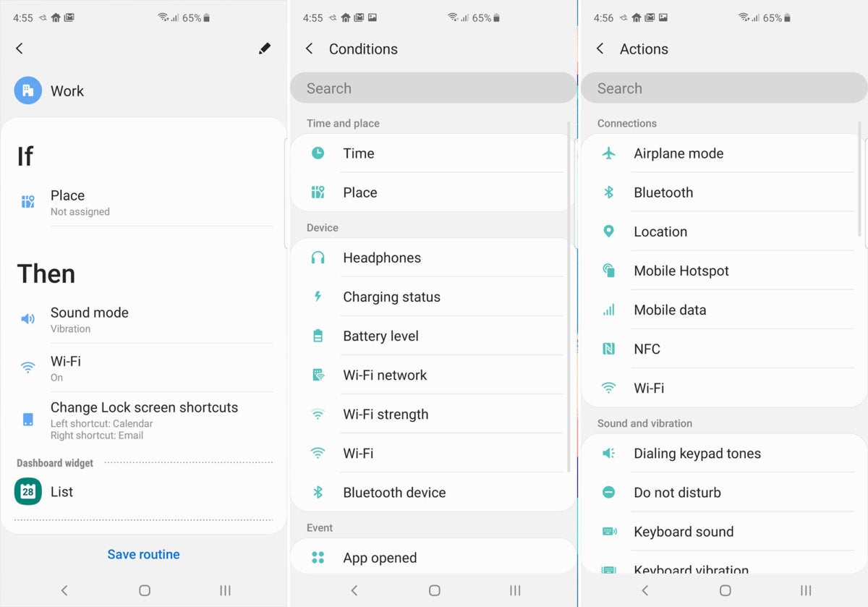The image size is (868, 607).
Task: Tap the Mobile data signal icon
Action: click(x=608, y=310)
